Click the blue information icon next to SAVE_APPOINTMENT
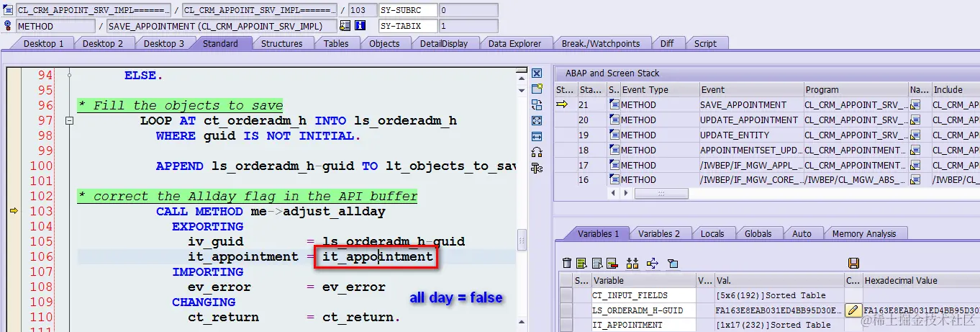Screen dimensions: 980x332 (360, 26)
